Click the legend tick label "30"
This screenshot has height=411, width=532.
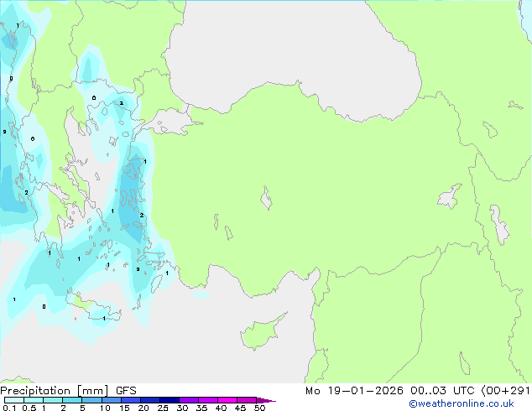[x=182, y=408]
